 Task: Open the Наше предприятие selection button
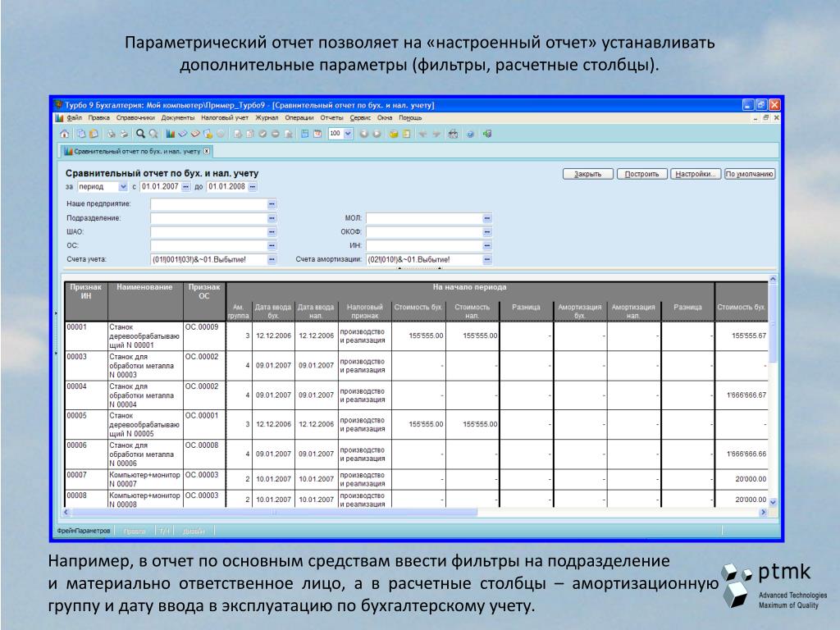(272, 204)
